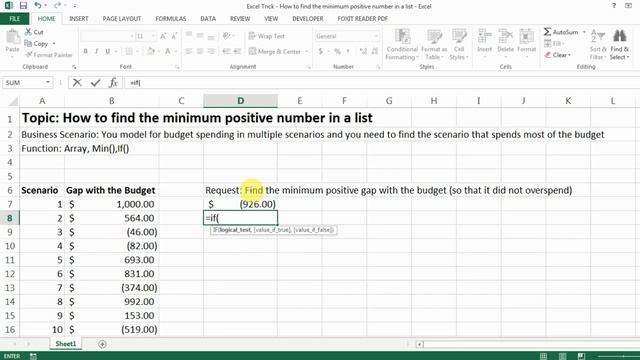Click Increase Font Size icon

(163, 36)
